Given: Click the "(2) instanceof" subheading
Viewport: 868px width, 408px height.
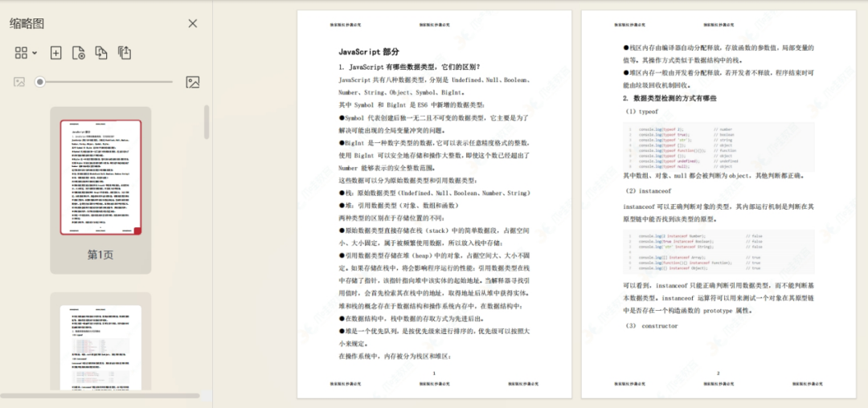Looking at the screenshot, I should [649, 190].
